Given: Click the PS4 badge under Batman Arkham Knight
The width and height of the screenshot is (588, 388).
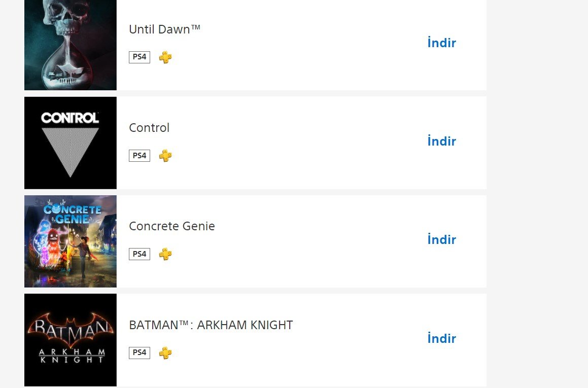Looking at the screenshot, I should [x=140, y=352].
